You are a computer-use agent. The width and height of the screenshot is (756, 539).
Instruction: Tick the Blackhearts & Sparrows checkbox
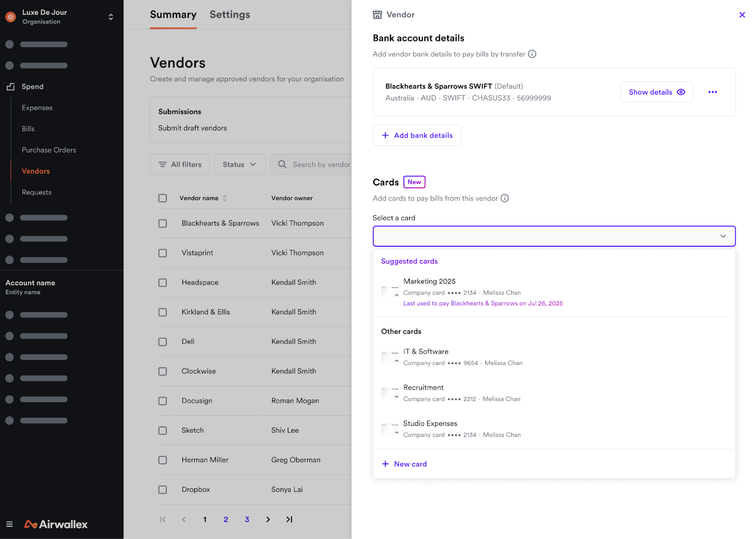[x=163, y=223]
